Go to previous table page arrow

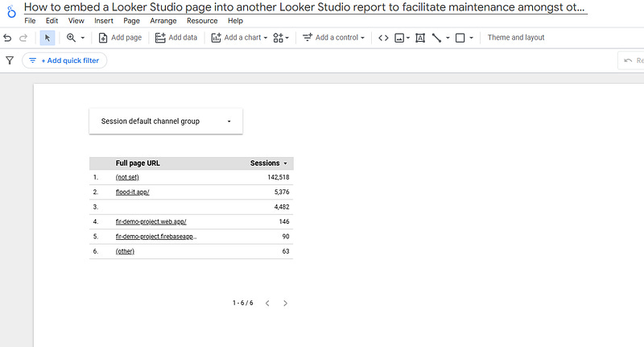pyautogui.click(x=267, y=303)
